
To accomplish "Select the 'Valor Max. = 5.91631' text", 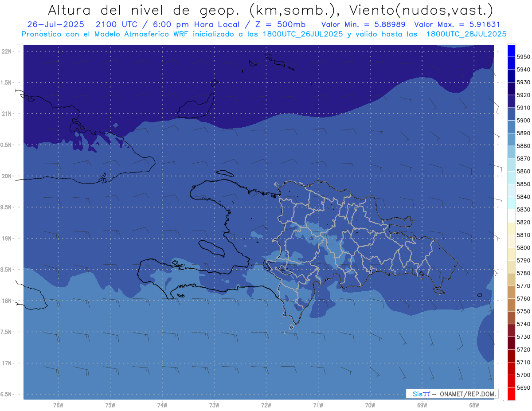I will (457, 24).
